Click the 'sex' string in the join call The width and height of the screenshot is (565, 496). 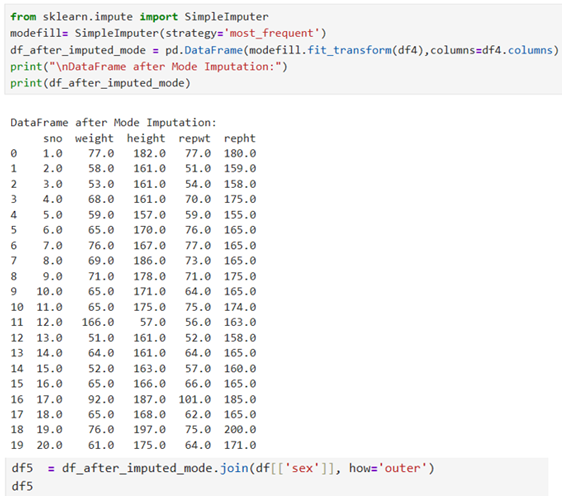(302, 468)
